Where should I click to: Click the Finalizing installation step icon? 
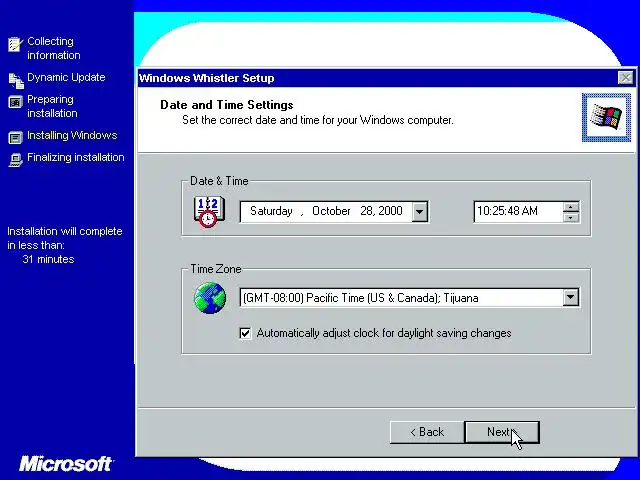[16, 160]
